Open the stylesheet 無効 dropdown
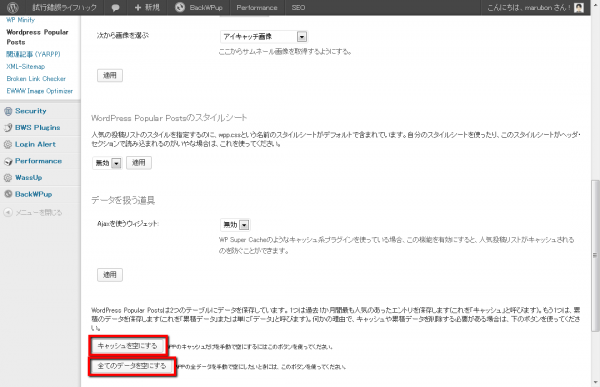 tap(107, 163)
